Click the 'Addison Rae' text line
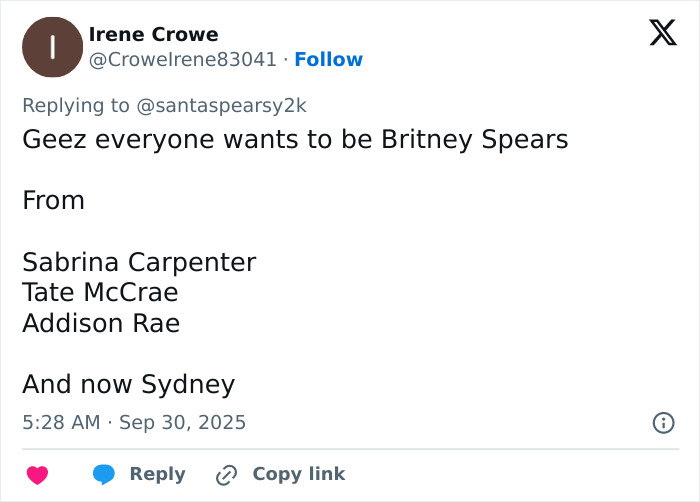 point(101,323)
